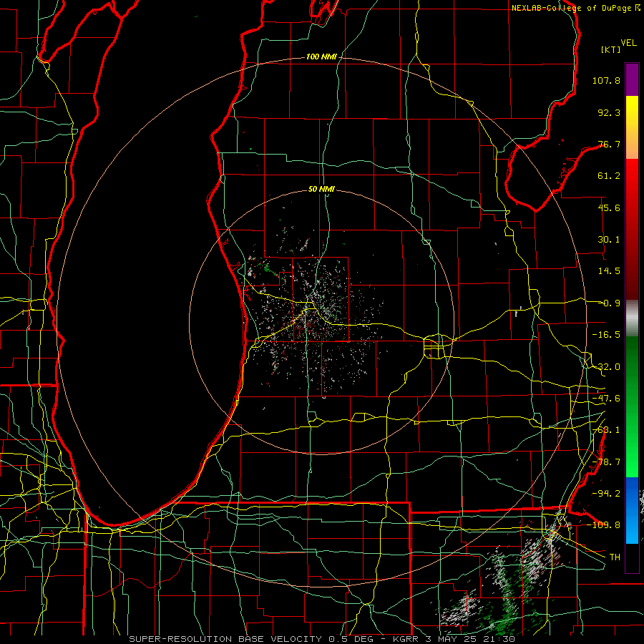This screenshot has height=644, width=644.
Task: Click the 14.5 value on velocity scale
Action: click(609, 271)
